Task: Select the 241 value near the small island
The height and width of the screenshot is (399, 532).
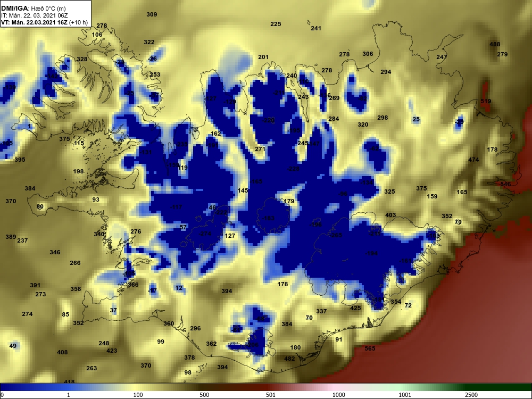Action: click(316, 28)
